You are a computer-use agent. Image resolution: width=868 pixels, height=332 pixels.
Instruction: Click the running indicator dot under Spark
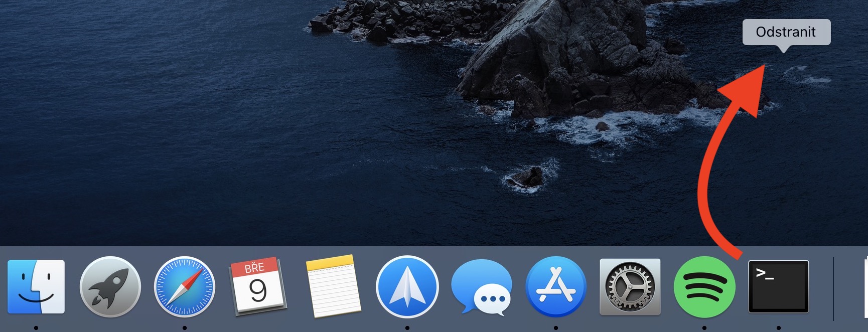(x=407, y=328)
